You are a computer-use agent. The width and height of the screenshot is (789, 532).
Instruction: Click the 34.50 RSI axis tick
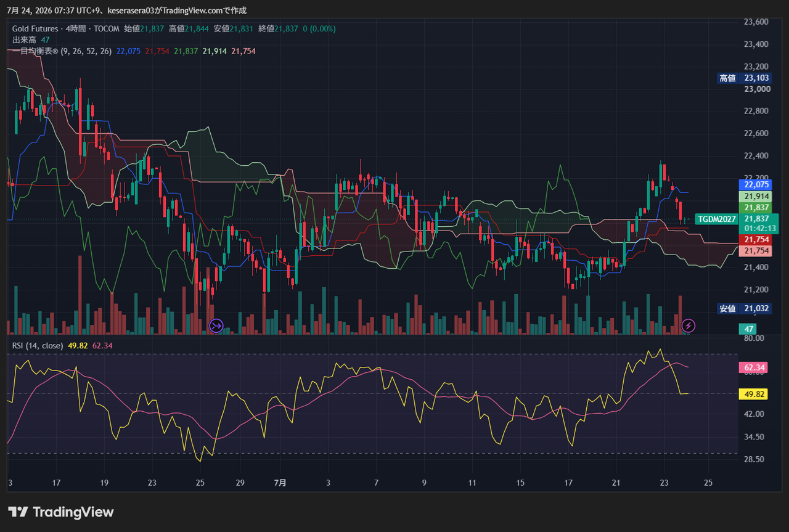pyautogui.click(x=754, y=436)
